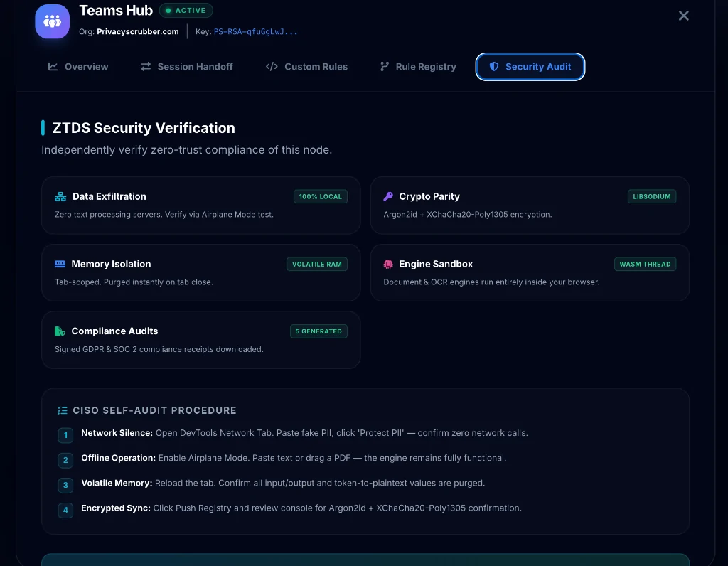Click the WASM THREAD badge
This screenshot has height=566, width=728.
(645, 265)
